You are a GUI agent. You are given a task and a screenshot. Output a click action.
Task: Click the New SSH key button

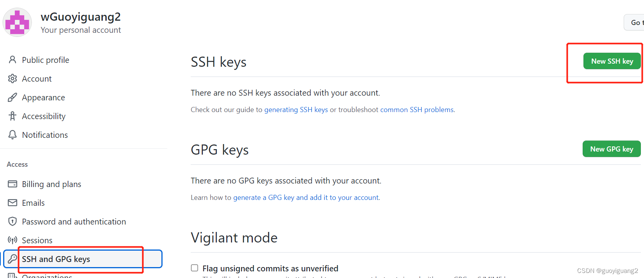tap(612, 61)
